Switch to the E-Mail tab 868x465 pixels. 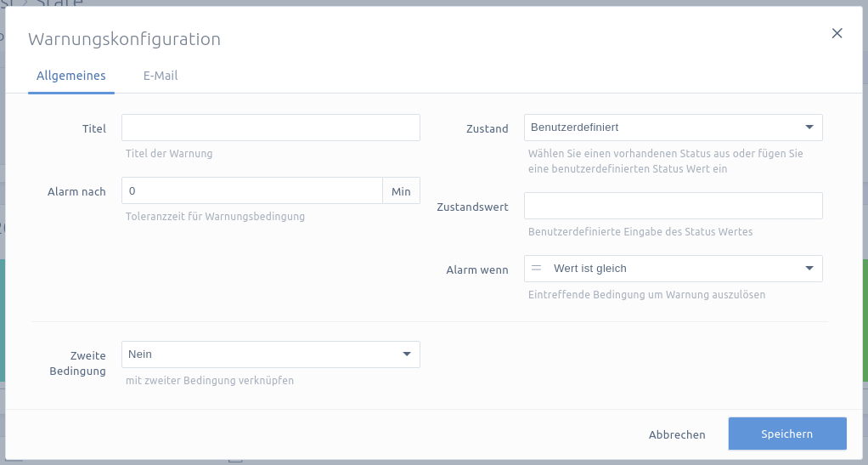point(161,76)
